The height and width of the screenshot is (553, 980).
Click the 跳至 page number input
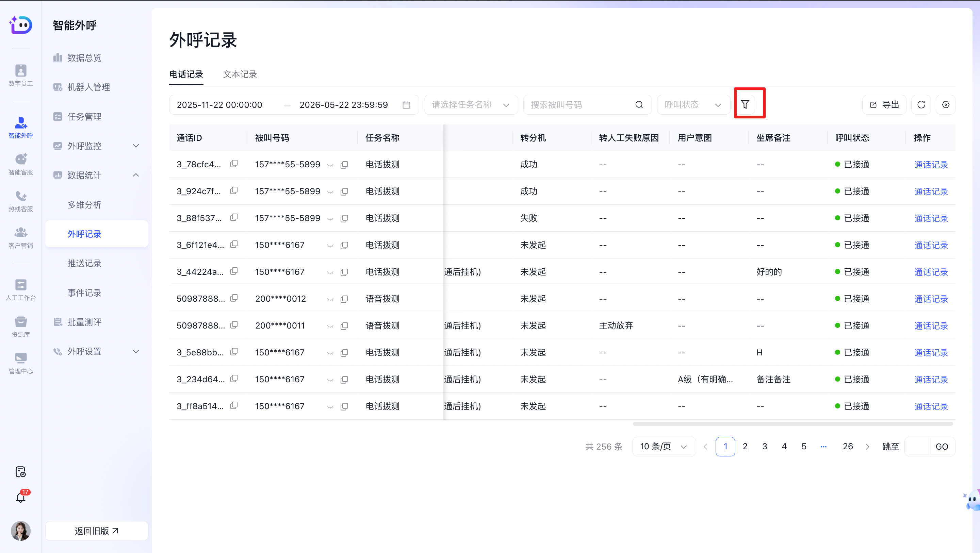(x=916, y=447)
